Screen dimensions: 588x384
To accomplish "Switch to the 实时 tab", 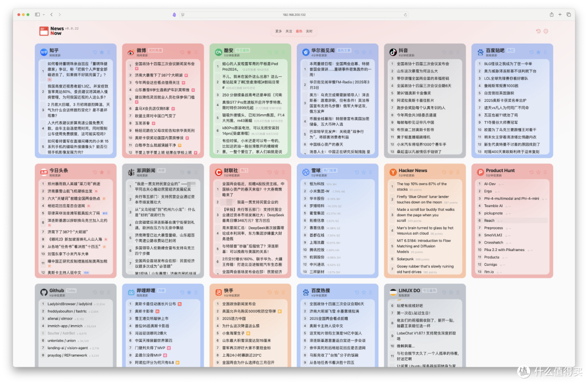I will pyautogui.click(x=309, y=31).
